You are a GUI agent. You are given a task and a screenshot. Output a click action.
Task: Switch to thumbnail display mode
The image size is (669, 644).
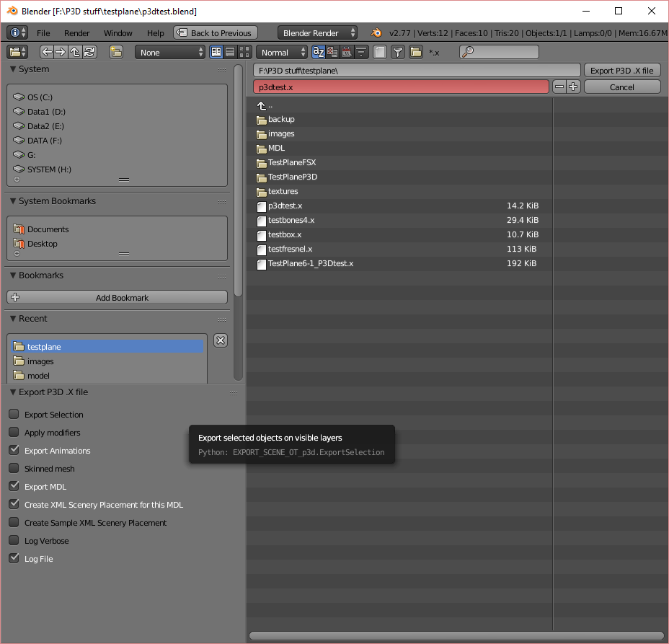click(x=245, y=52)
